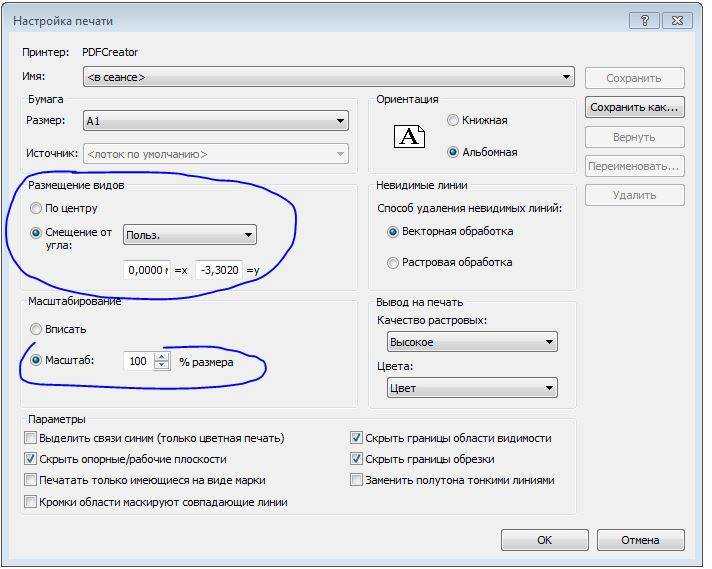712x569 pixels.
Task: Click the page orientation preview icon
Action: click(409, 136)
